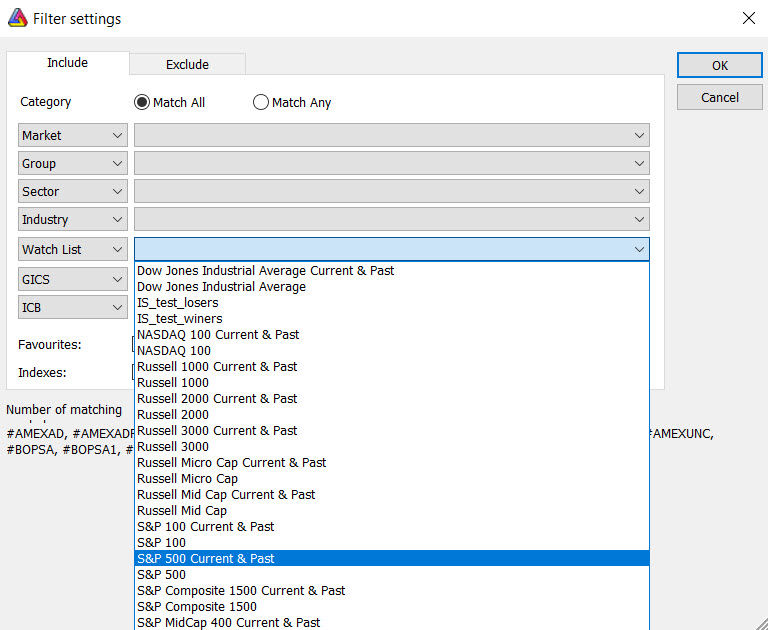Choose S&P 500 Current & Past from list
Image resolution: width=768 pixels, height=630 pixels.
coord(206,558)
